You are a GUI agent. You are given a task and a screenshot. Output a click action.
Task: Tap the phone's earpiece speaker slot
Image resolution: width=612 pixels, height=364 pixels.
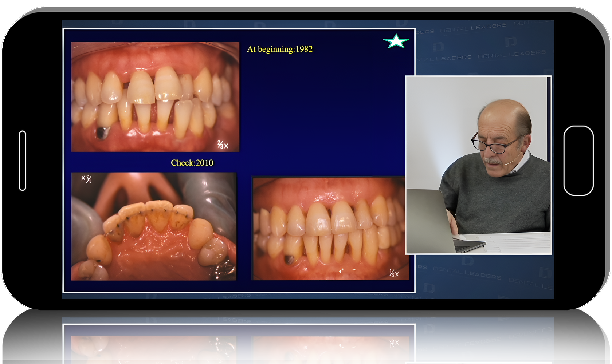tap(23, 161)
